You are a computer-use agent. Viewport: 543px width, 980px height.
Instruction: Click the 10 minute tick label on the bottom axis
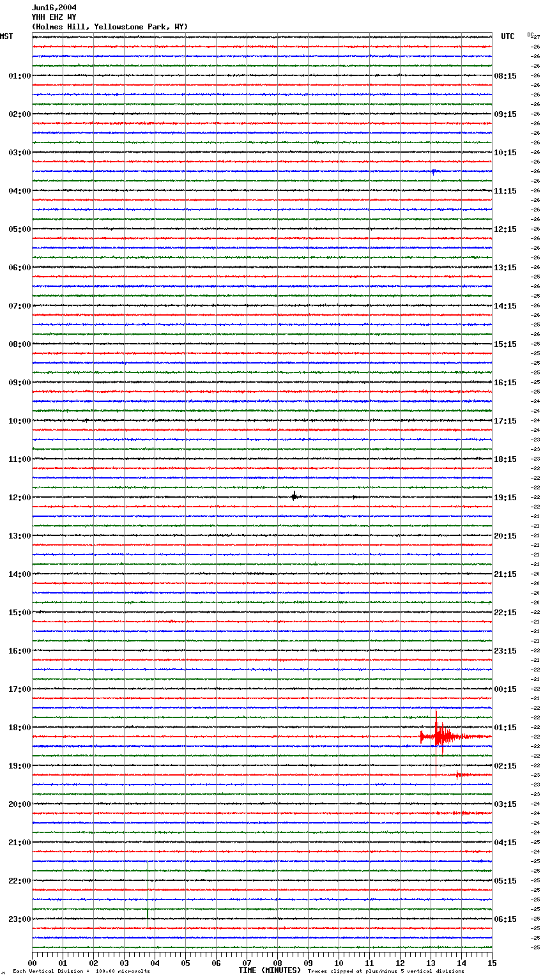(x=339, y=963)
